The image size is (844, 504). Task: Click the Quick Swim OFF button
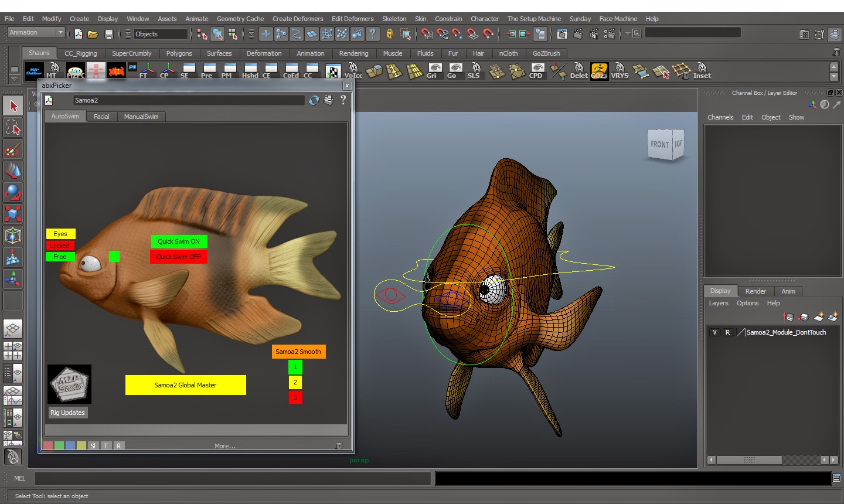[179, 257]
